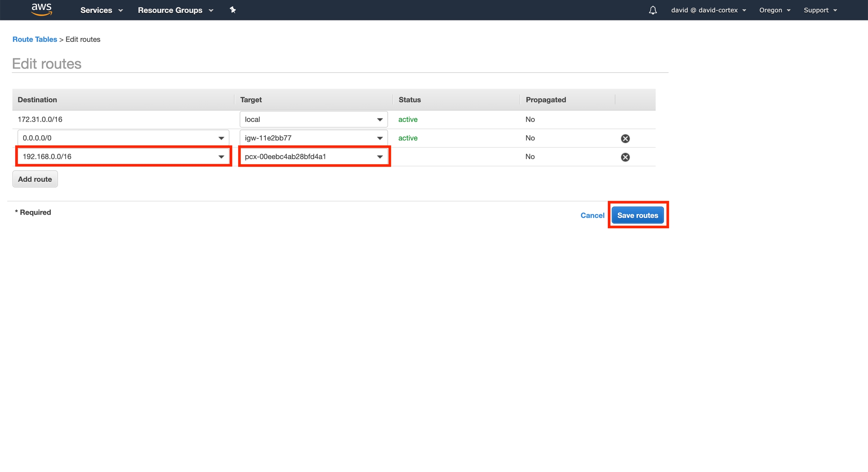Click the Destination column header

pyautogui.click(x=37, y=100)
